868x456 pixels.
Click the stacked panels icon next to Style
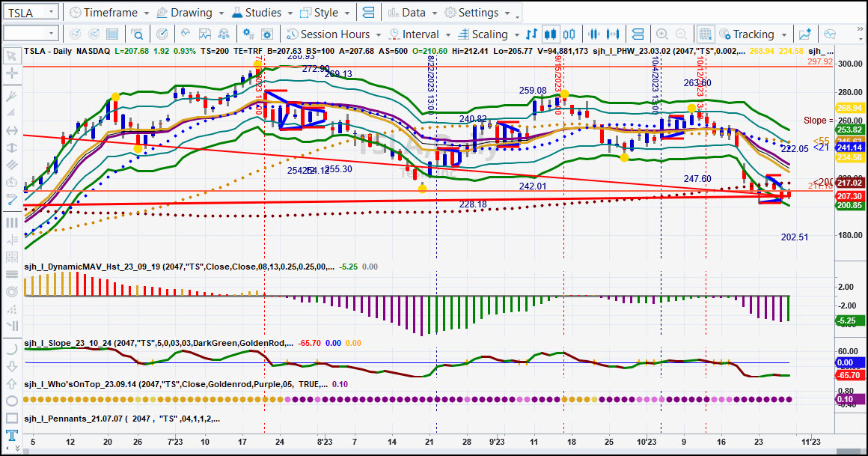(x=368, y=12)
